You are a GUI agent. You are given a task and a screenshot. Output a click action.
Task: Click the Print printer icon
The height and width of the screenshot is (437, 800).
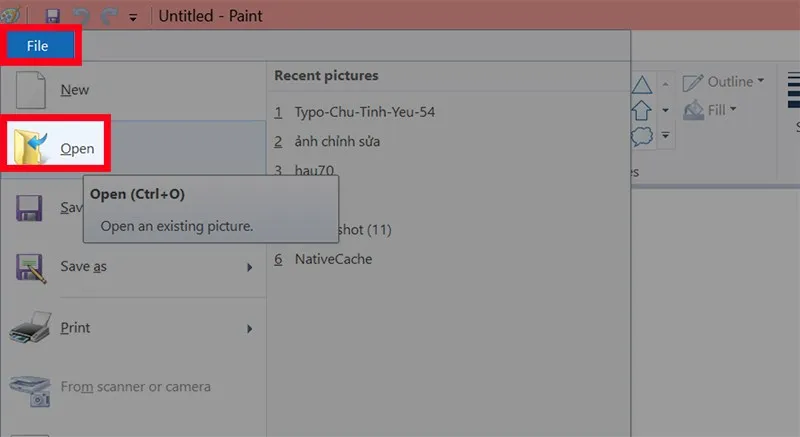28,327
